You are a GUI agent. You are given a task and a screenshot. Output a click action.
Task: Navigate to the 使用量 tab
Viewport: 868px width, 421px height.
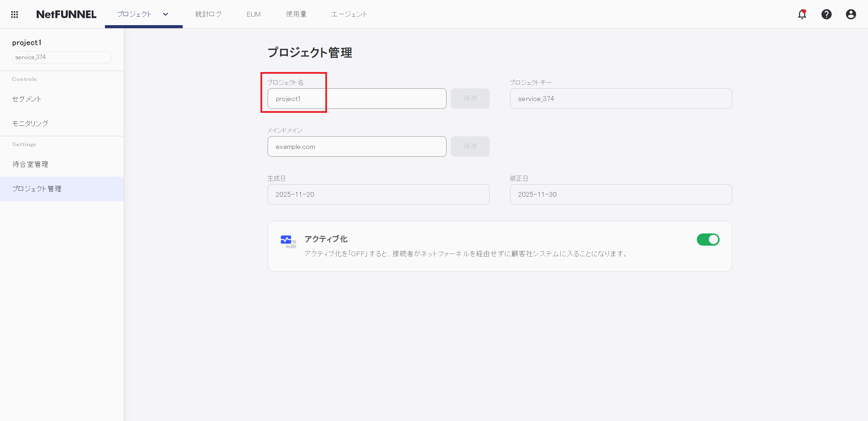296,14
